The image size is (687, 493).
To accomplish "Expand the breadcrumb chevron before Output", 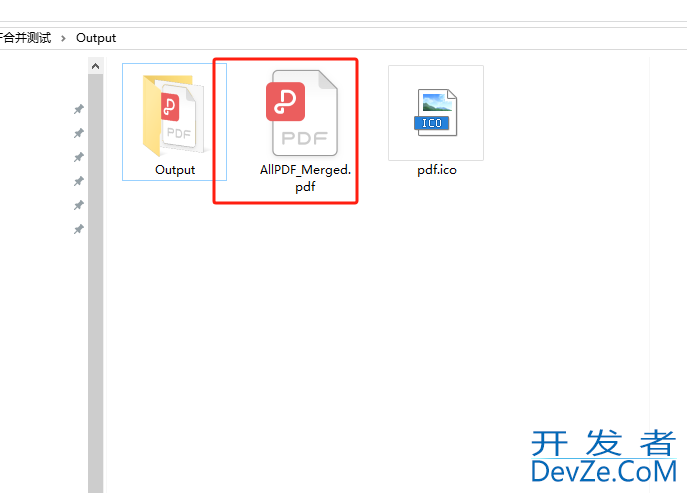I will pyautogui.click(x=64, y=38).
